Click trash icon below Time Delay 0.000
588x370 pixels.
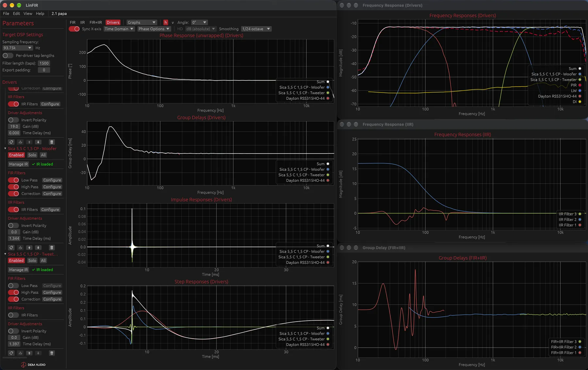(x=52, y=142)
